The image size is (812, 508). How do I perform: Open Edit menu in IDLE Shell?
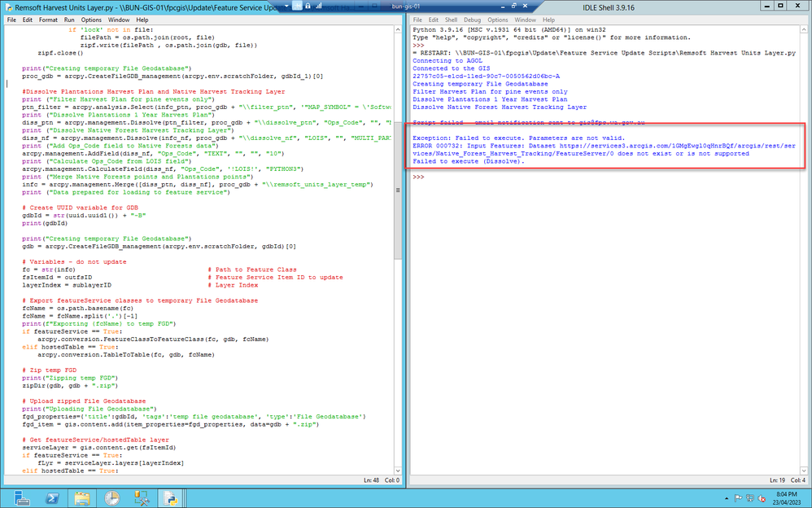(x=434, y=20)
